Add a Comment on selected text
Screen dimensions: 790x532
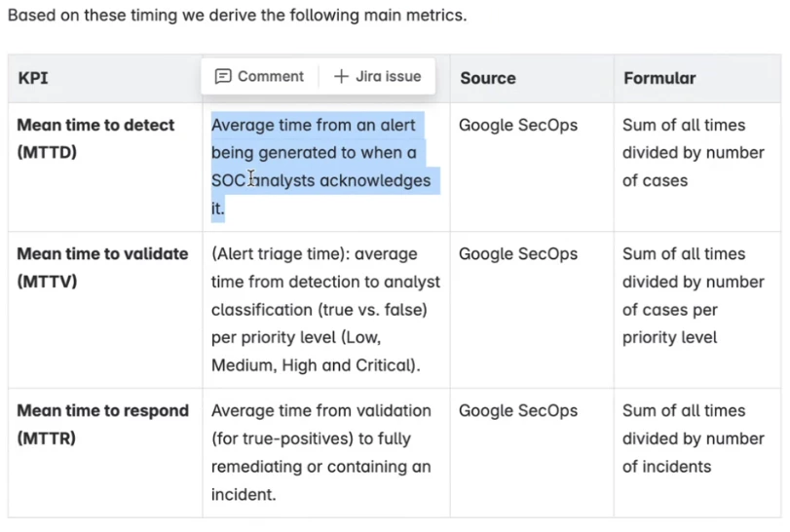click(x=259, y=76)
